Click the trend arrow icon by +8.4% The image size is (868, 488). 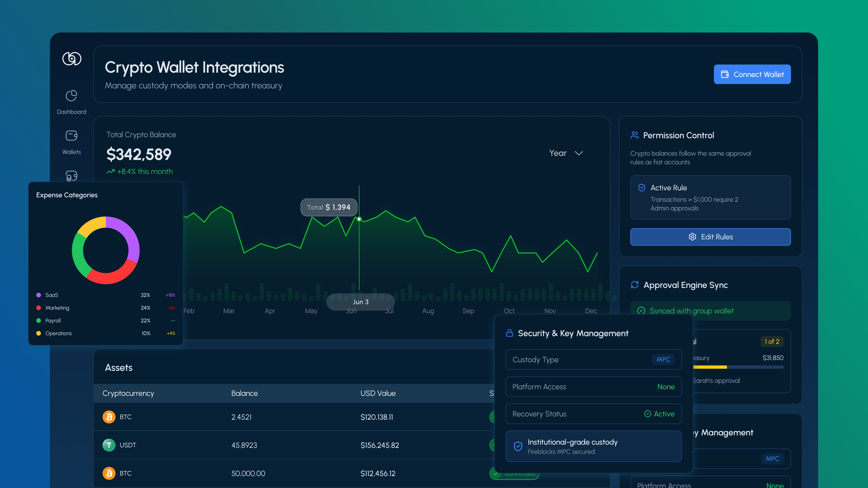[x=110, y=172]
